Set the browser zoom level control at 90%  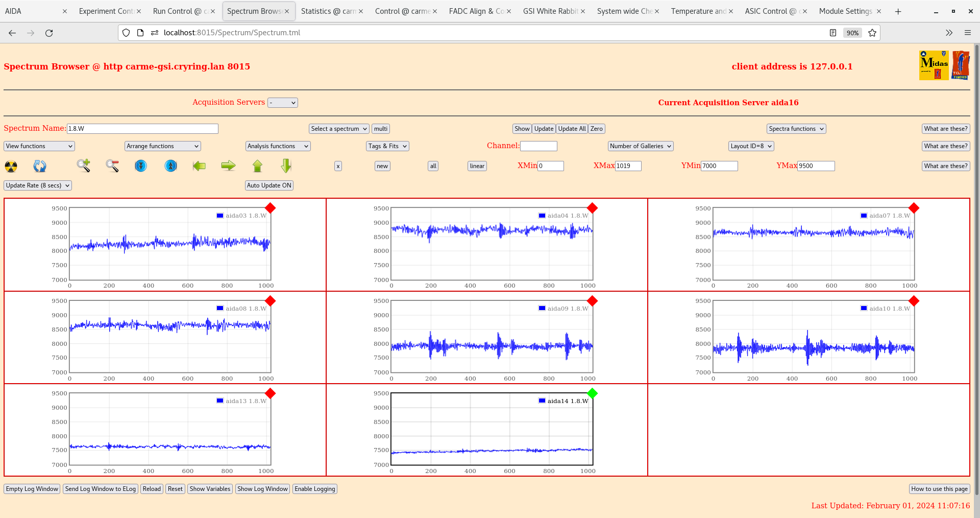pos(852,33)
